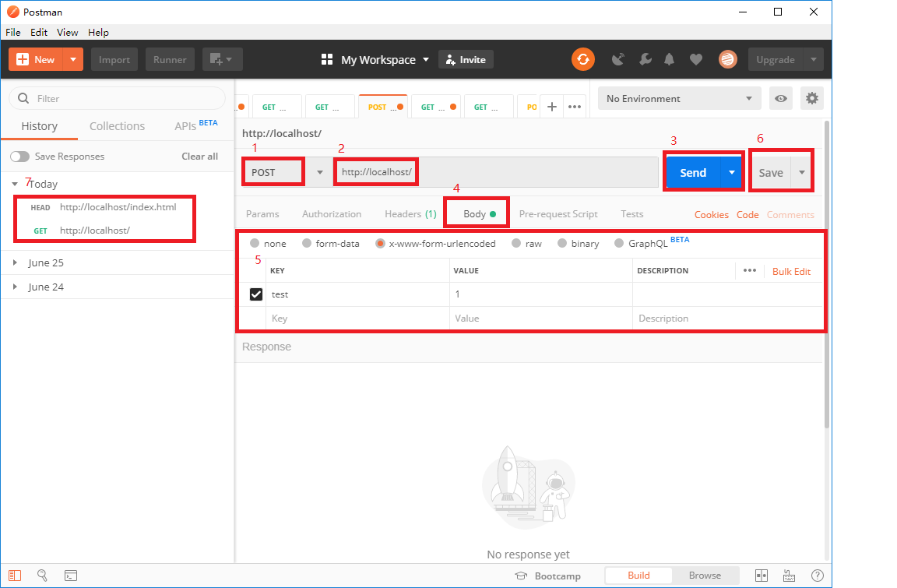The image size is (897, 588).
Task: Click the plus icon on New button
Action: coord(23,59)
